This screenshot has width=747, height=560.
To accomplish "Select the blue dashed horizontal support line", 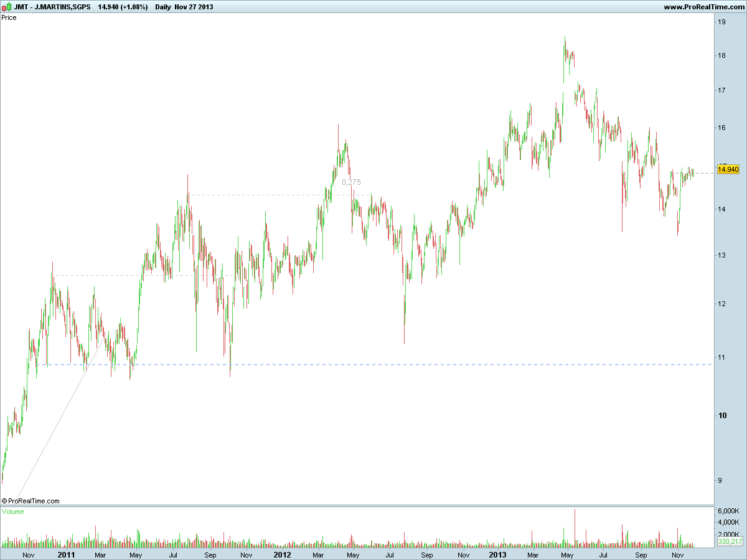I will (x=374, y=365).
